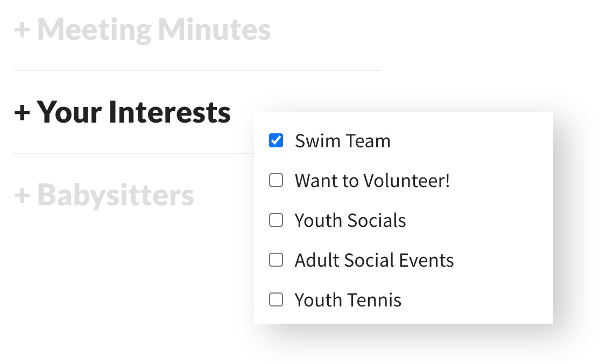Click the Youth Tennis label text

[x=348, y=299]
